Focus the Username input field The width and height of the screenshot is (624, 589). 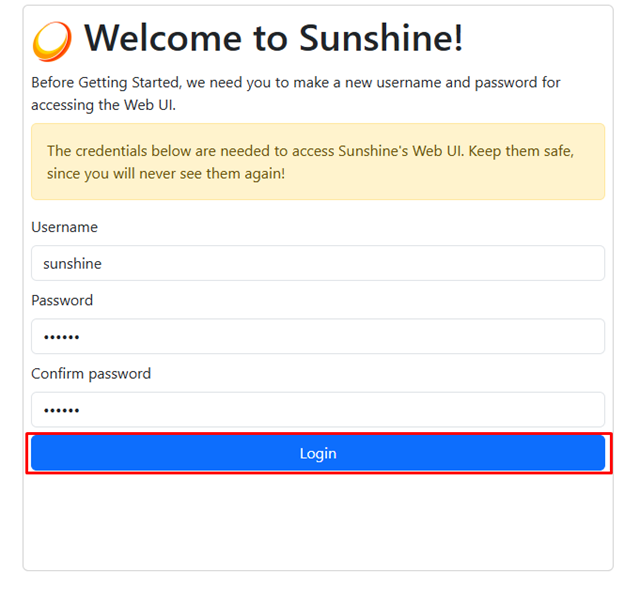point(318,263)
